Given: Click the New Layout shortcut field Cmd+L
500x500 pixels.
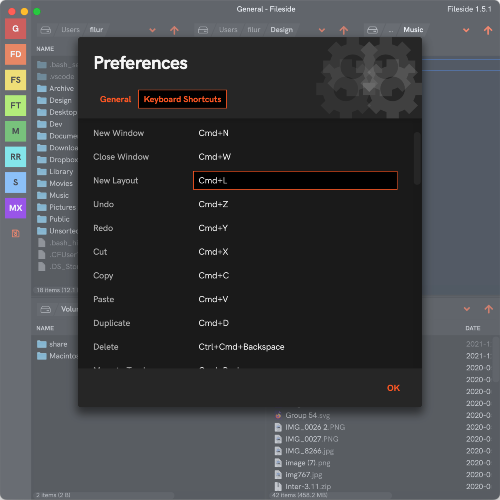Looking at the screenshot, I should 295,181.
